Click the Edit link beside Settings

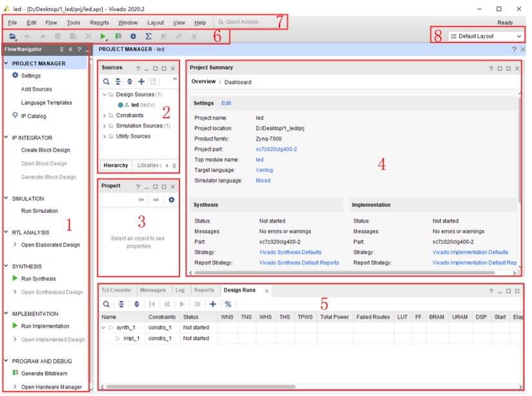[x=226, y=103]
